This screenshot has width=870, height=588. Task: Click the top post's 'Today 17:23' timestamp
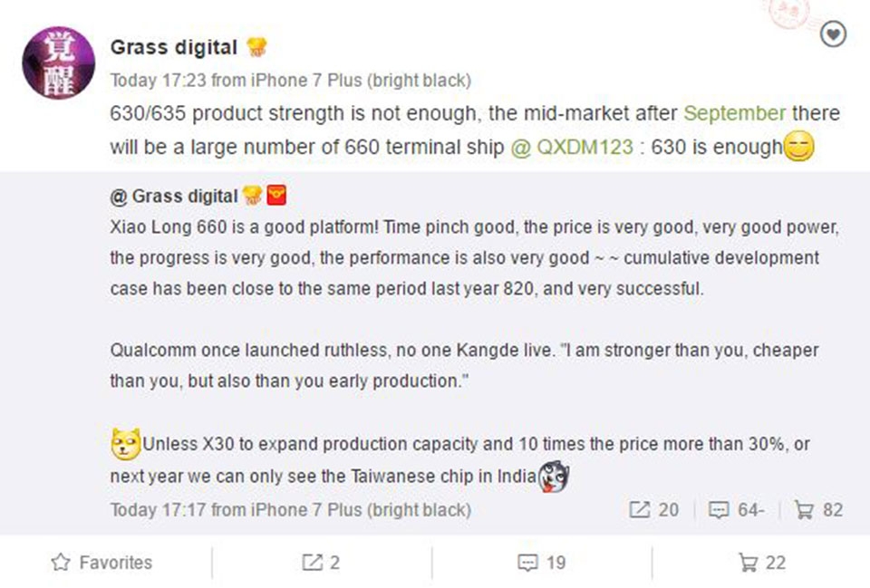point(158,81)
